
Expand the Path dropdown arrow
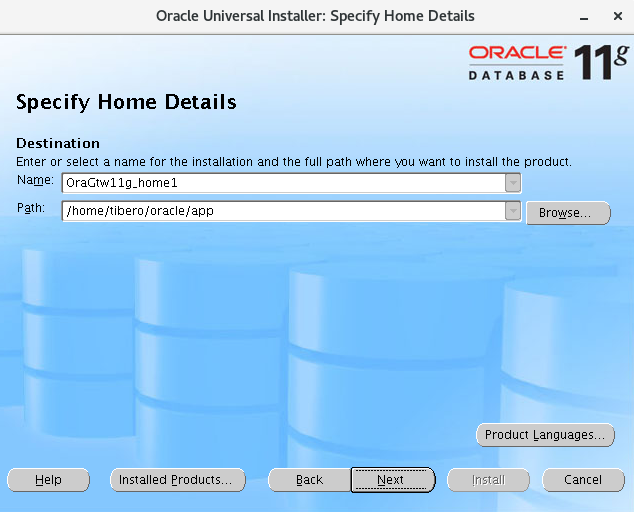click(513, 211)
